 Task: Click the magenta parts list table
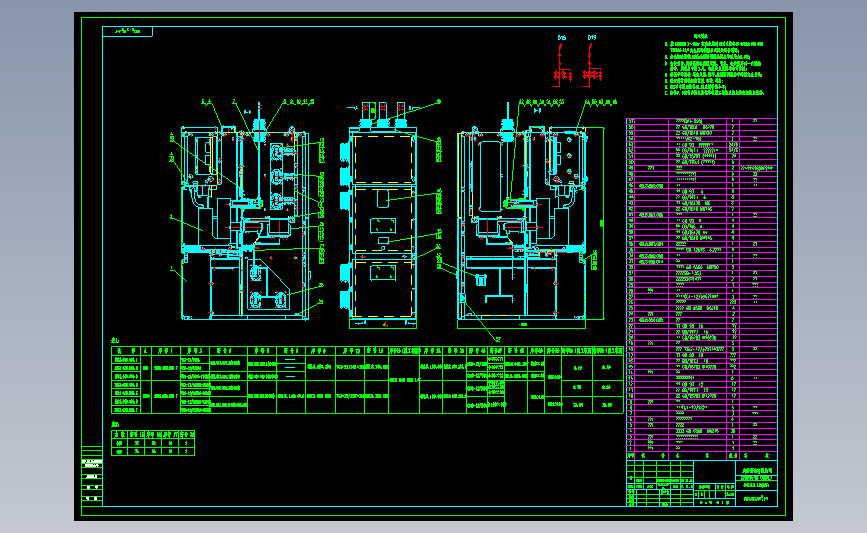pyautogui.click(x=702, y=289)
